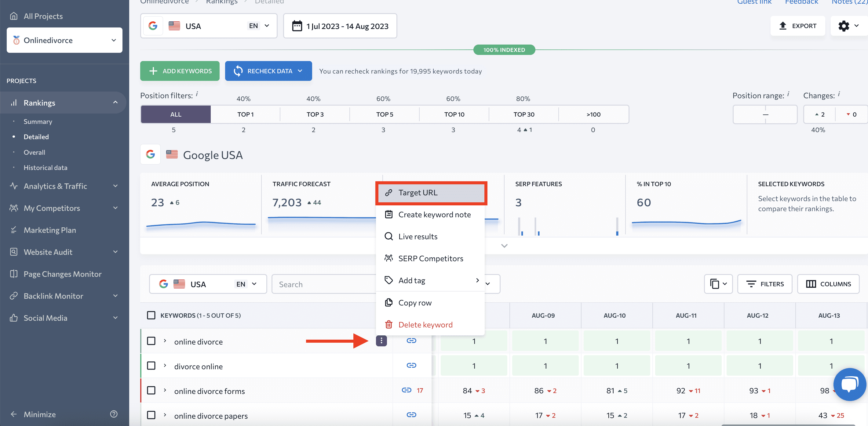The image size is (868, 426).
Task: Select the TOP 1 position filter
Action: [x=245, y=114]
